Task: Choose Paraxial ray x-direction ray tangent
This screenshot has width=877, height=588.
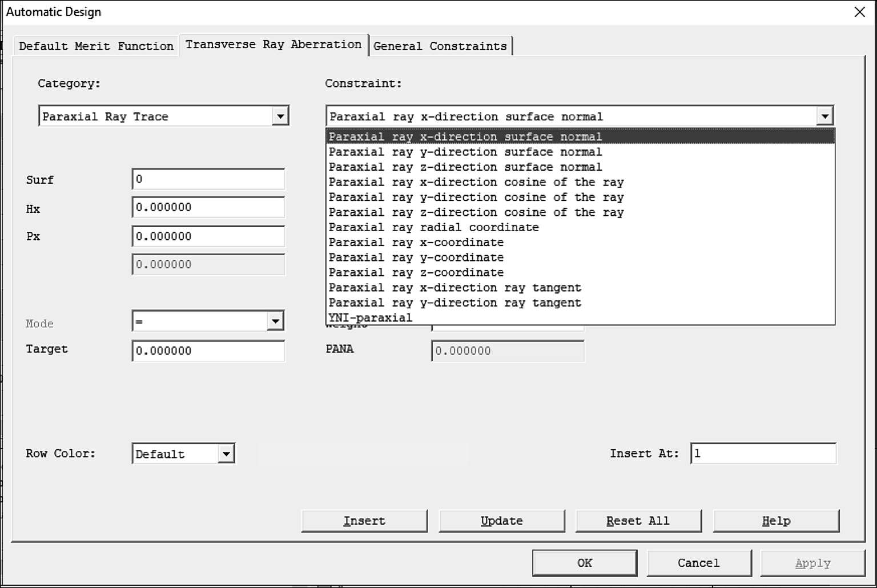Action: 454,288
